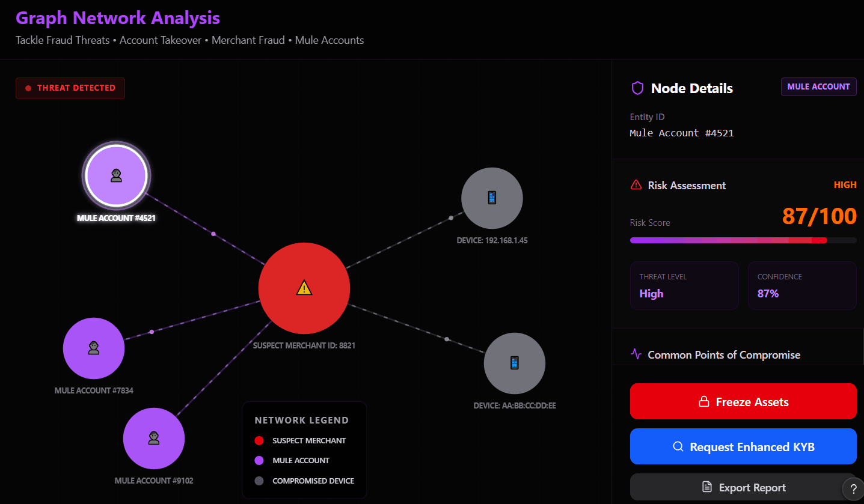The height and width of the screenshot is (504, 864).
Task: Select the Device AA:BB:CC:DD:EE node
Action: pyautogui.click(x=515, y=363)
